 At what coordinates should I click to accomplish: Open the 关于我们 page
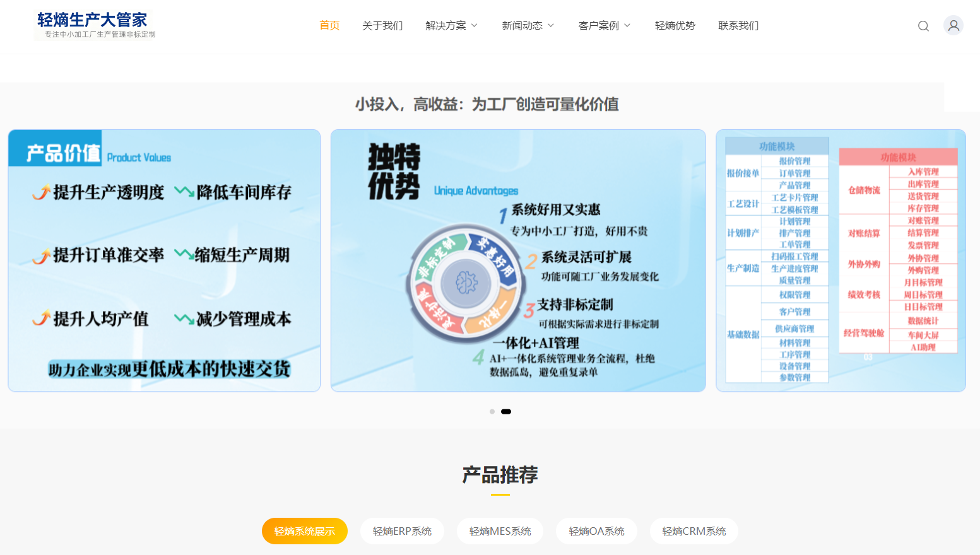[x=382, y=25]
